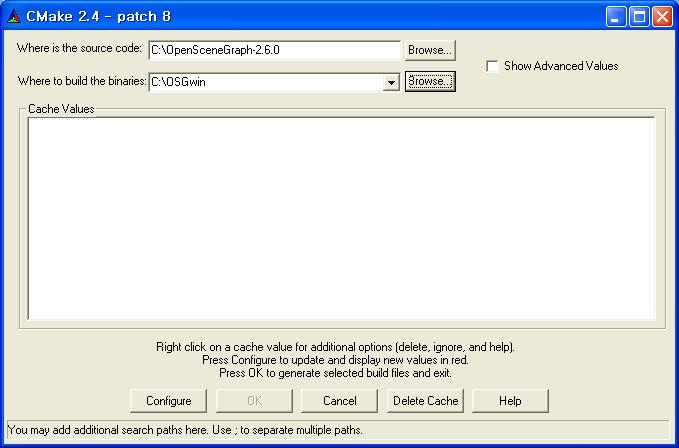
Task: Click inside the Cache Values list area
Action: [x=342, y=219]
